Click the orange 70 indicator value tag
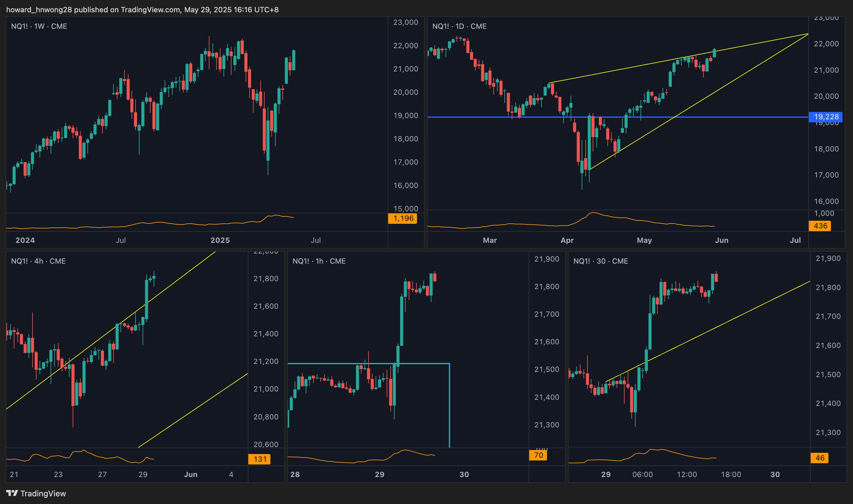 click(538, 455)
